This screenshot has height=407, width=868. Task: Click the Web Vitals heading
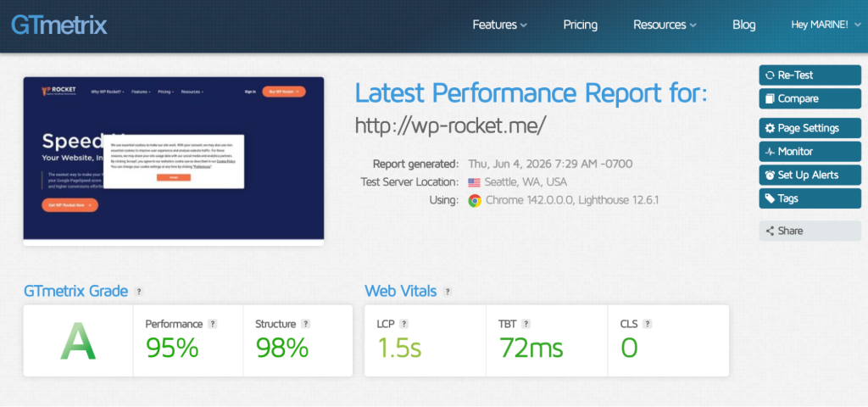[x=401, y=292]
